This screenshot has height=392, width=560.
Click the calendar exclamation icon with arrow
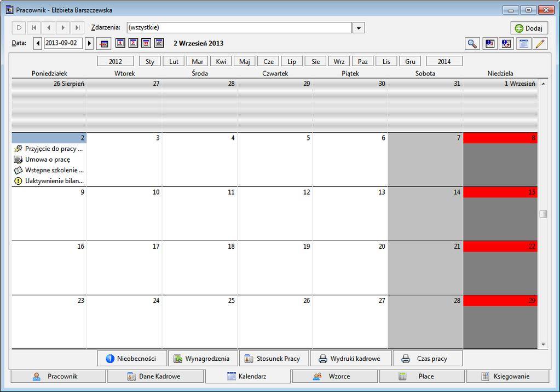pyautogui.click(x=506, y=44)
